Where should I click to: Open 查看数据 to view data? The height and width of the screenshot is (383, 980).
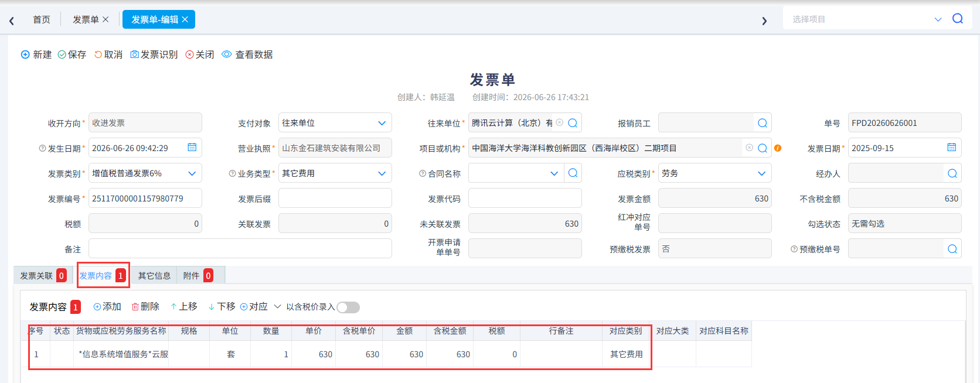[x=247, y=54]
